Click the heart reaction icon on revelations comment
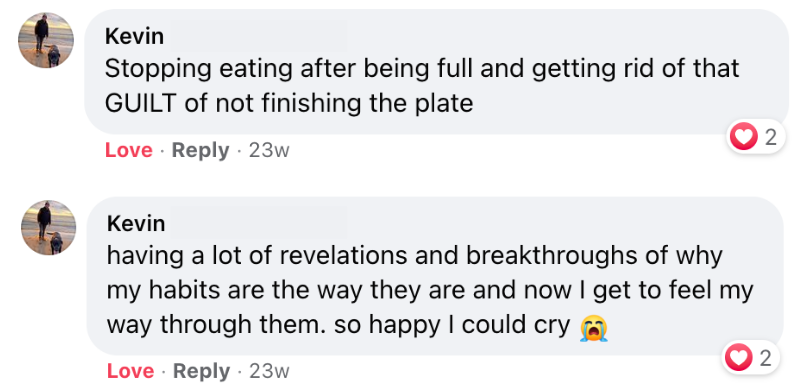The width and height of the screenshot is (803, 383). 738,358
